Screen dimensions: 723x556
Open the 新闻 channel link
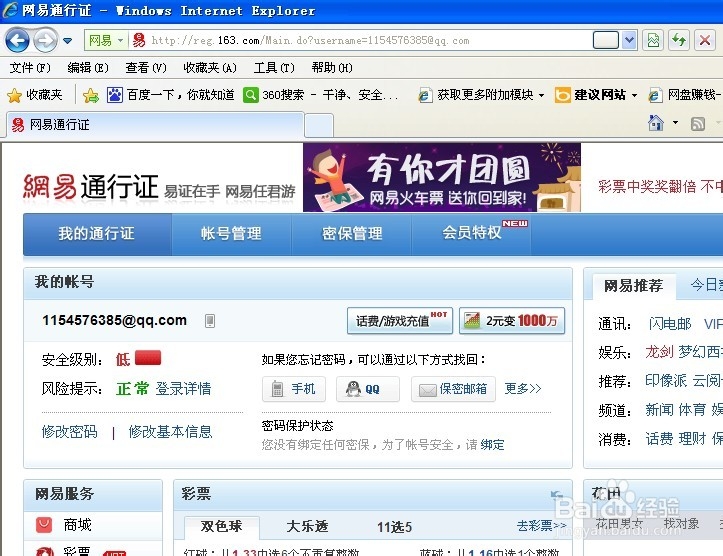(x=659, y=410)
